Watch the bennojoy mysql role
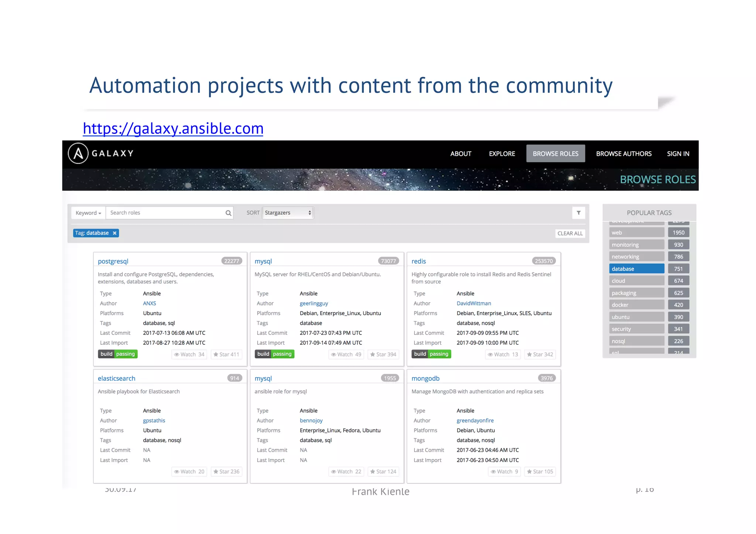 (x=346, y=471)
